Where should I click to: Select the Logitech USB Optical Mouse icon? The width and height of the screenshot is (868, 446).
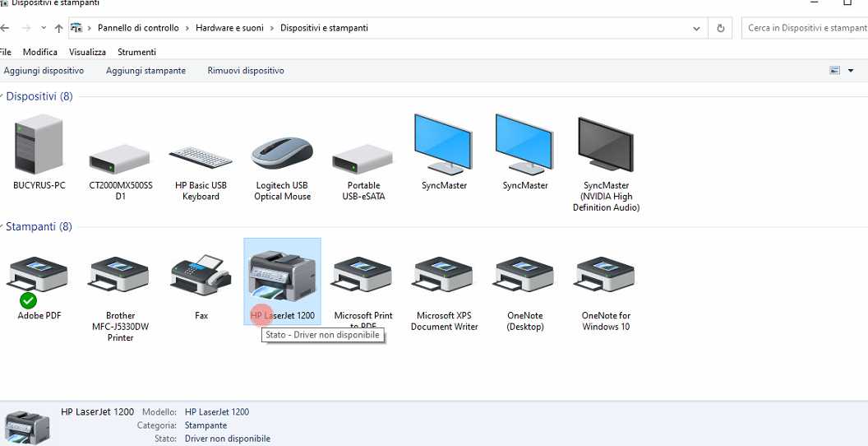tap(282, 154)
